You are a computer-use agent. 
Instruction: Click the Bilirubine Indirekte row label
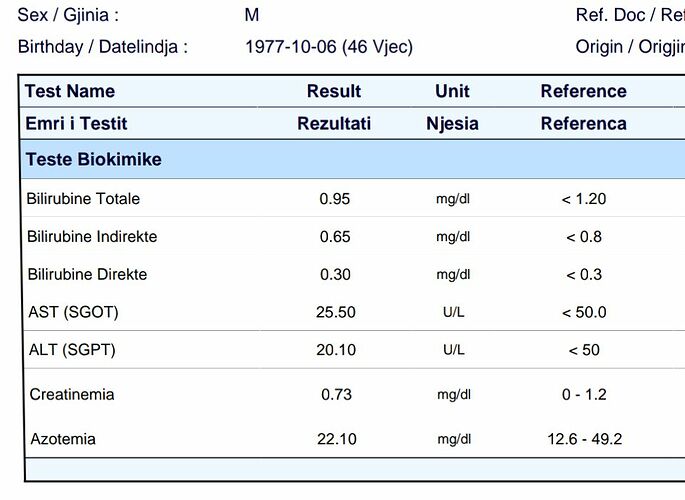tap(92, 236)
